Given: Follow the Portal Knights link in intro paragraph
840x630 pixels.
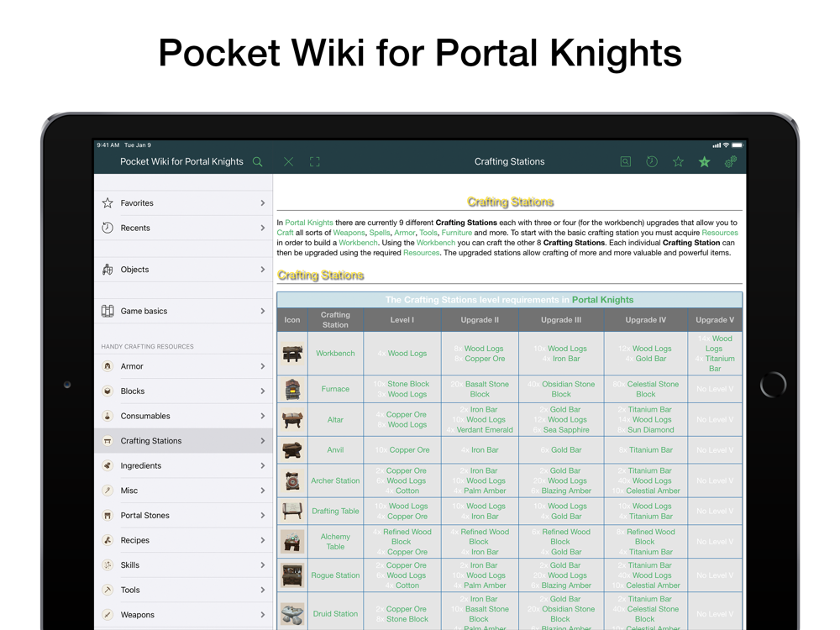Looking at the screenshot, I should pyautogui.click(x=309, y=223).
